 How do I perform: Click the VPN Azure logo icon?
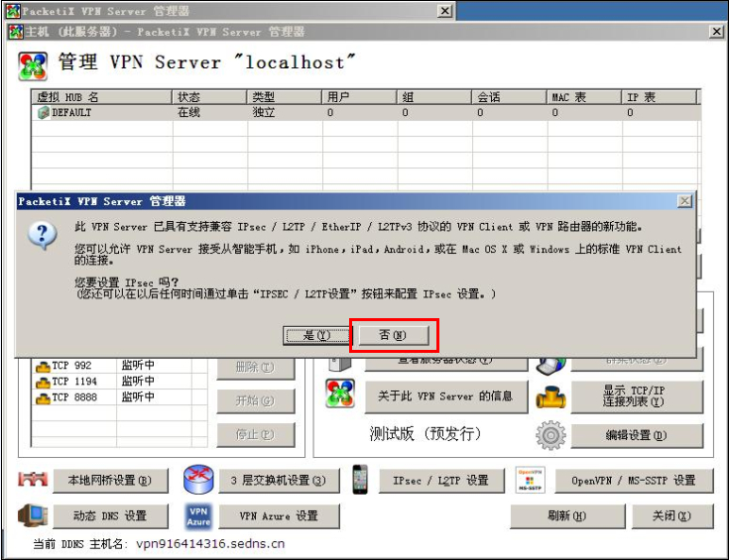pyautogui.click(x=198, y=515)
